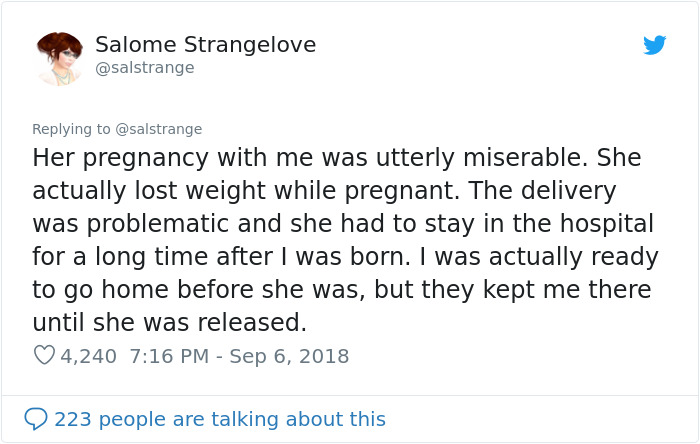This screenshot has height=444, width=700.
Task: Open the 7:16 PM - Sep 6, 2018 timestamp
Action: click(239, 355)
